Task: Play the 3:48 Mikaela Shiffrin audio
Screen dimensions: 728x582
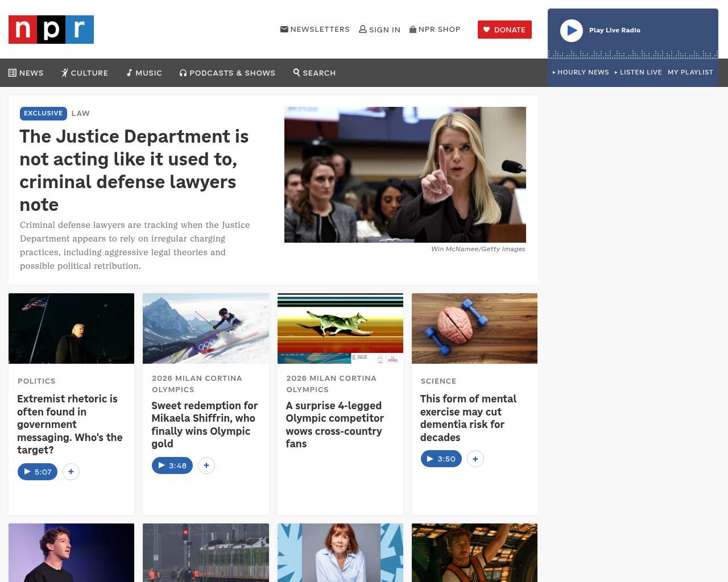Action: pos(172,465)
